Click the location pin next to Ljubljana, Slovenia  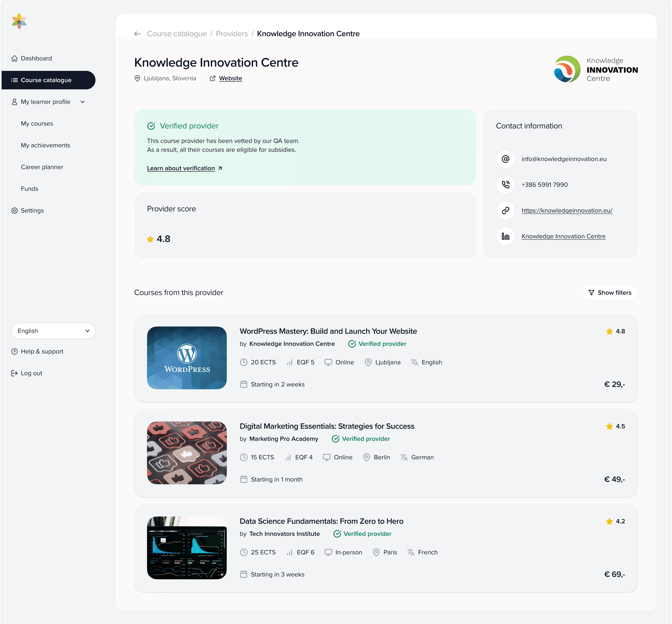pyautogui.click(x=137, y=78)
